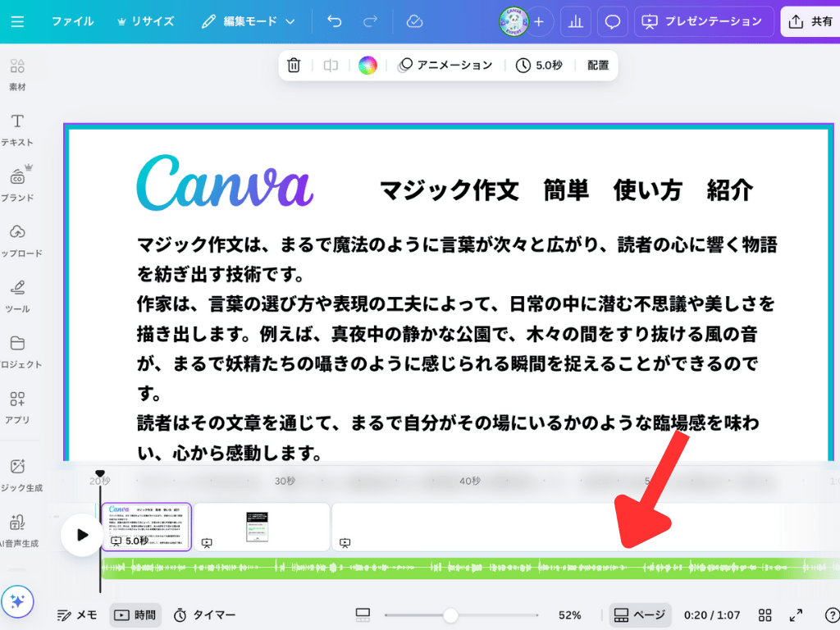840x630 pixels.
Task: Open the ファイル menu
Action: point(72,21)
